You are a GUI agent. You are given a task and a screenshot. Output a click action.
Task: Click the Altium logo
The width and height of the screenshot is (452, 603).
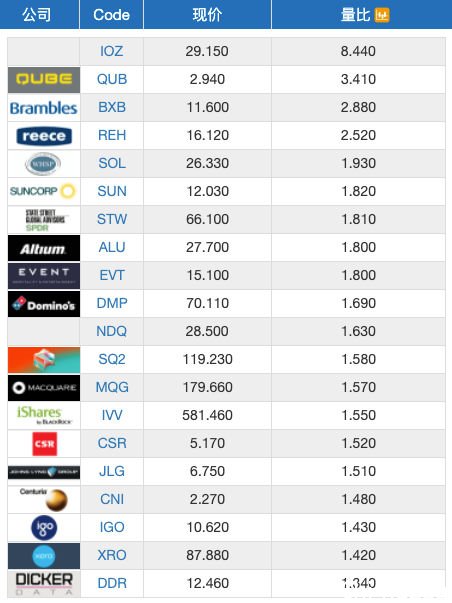44,248
